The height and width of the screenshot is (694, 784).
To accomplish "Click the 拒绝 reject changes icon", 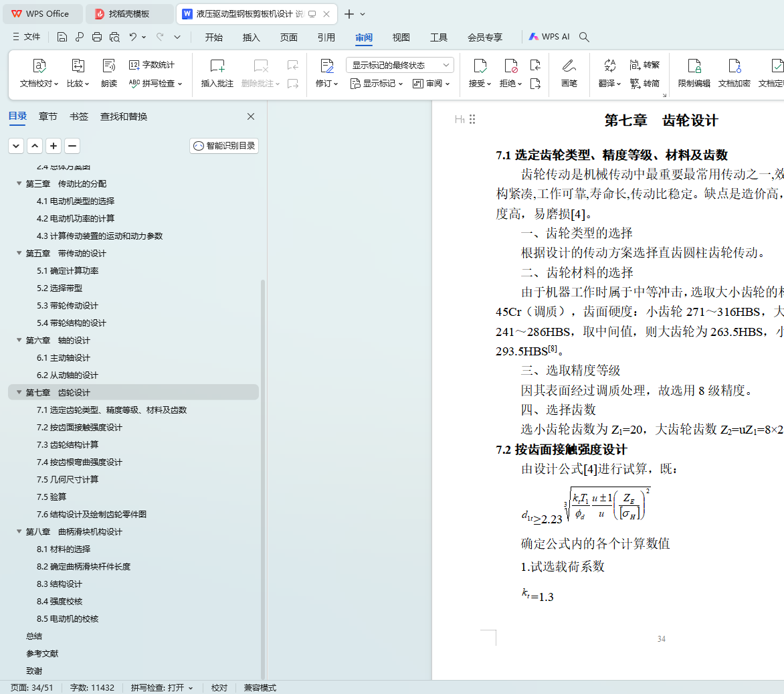I will [x=510, y=66].
